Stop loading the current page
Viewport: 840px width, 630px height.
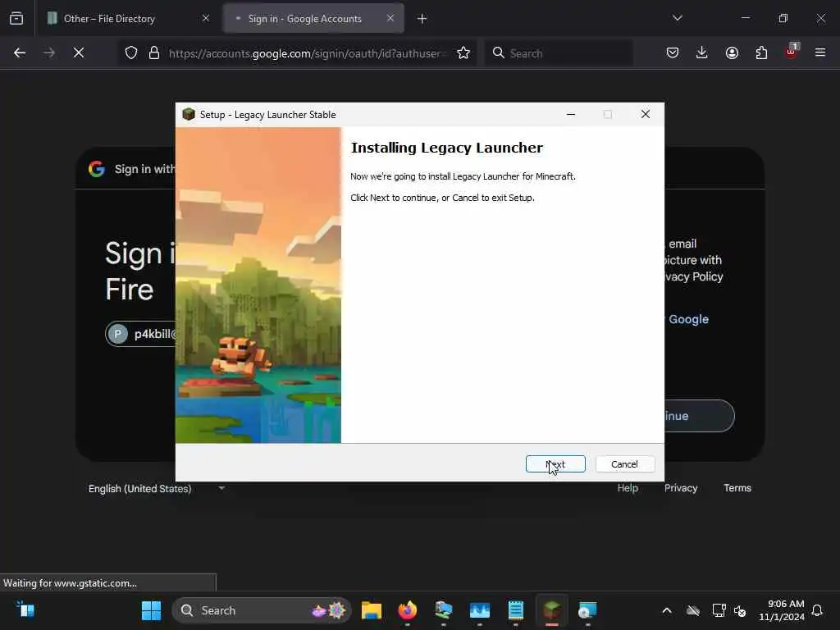(x=79, y=52)
